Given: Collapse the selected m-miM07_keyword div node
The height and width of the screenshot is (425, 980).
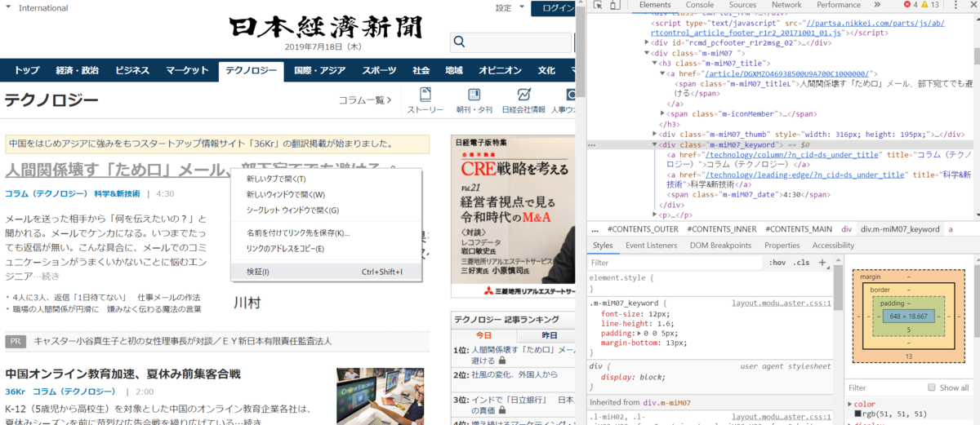Looking at the screenshot, I should pos(655,144).
